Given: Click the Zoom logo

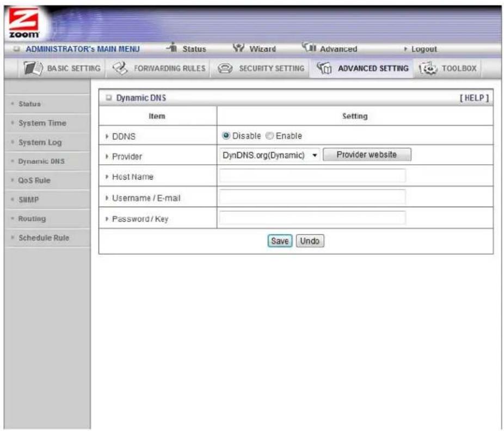Looking at the screenshot, I should [x=24, y=23].
